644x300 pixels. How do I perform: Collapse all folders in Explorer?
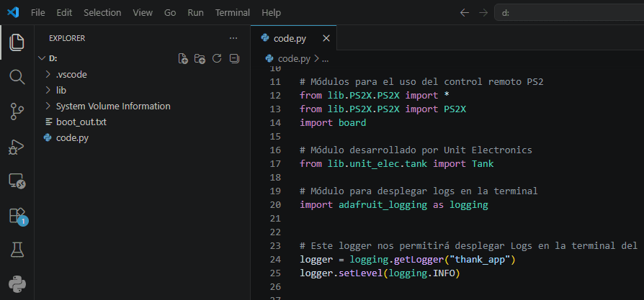pos(234,59)
